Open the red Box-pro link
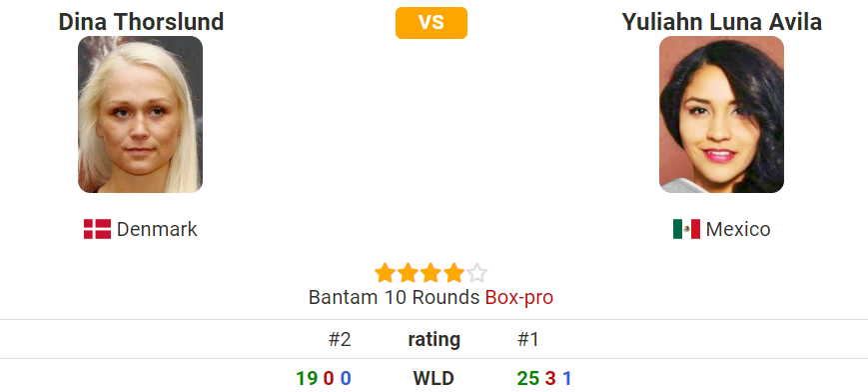This screenshot has width=868, height=392. coord(519,298)
